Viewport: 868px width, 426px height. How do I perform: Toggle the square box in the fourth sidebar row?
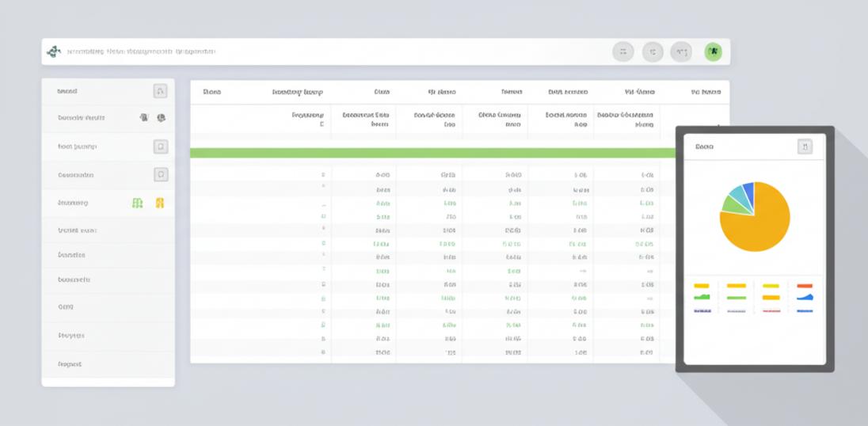click(160, 174)
